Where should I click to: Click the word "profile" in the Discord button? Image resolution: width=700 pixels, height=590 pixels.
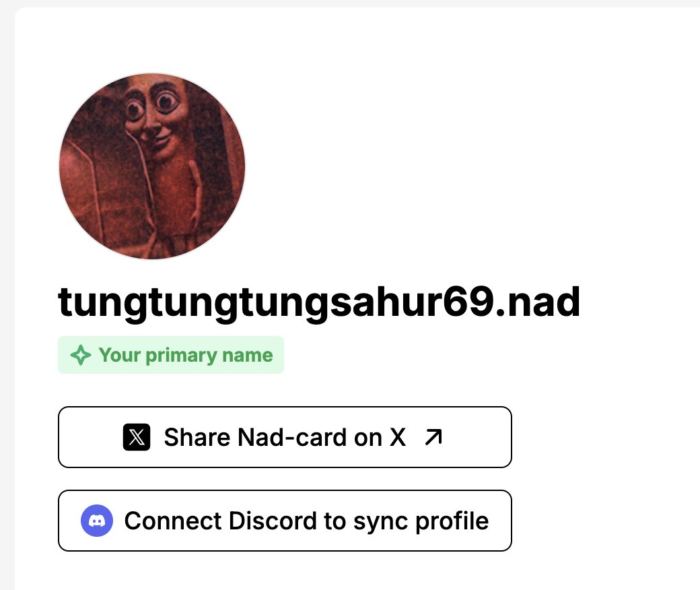point(452,522)
